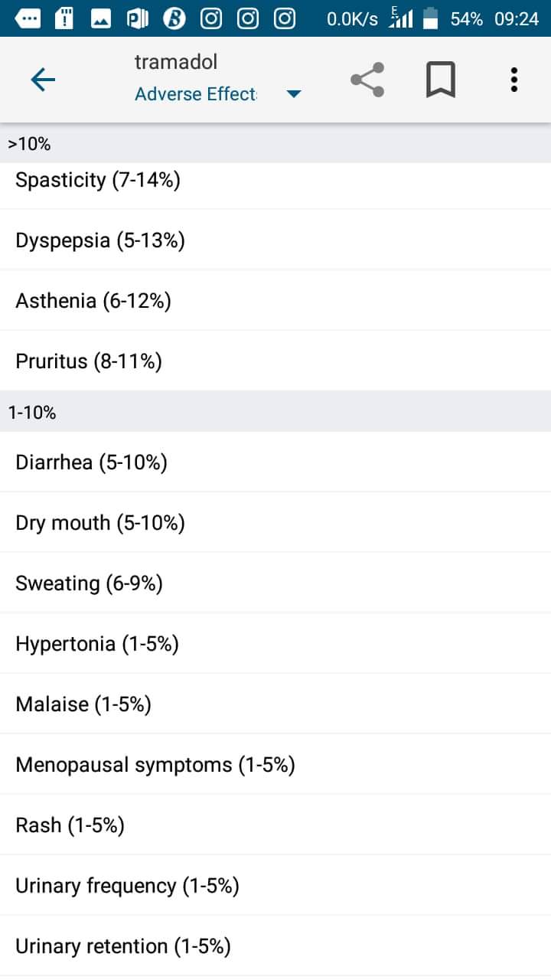Tap the tramadol drug title
Image resolution: width=551 pixels, height=980 pixels.
tap(176, 62)
